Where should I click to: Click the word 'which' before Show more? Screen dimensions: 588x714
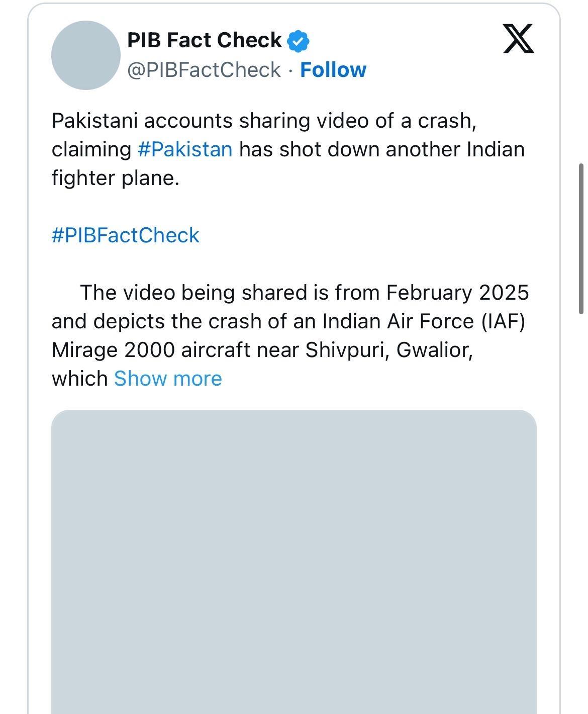pyautogui.click(x=80, y=379)
